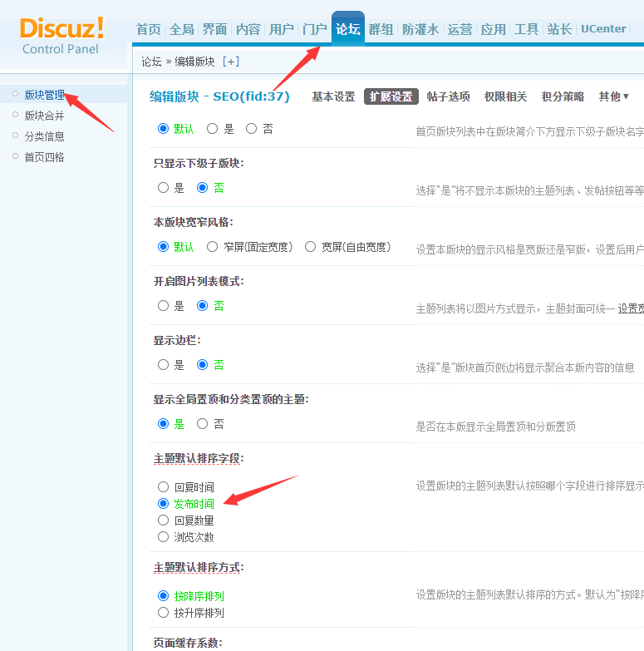Open 首页四格 in the sidebar

click(44, 157)
